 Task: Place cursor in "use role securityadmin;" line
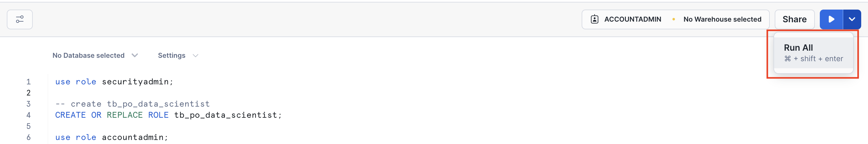click(x=114, y=82)
